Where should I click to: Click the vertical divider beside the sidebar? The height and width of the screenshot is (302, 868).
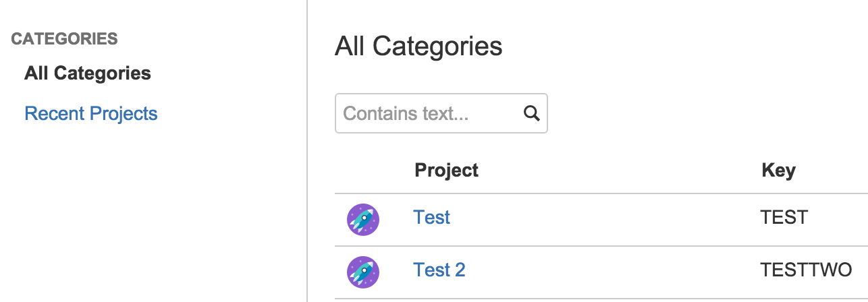click(307, 151)
